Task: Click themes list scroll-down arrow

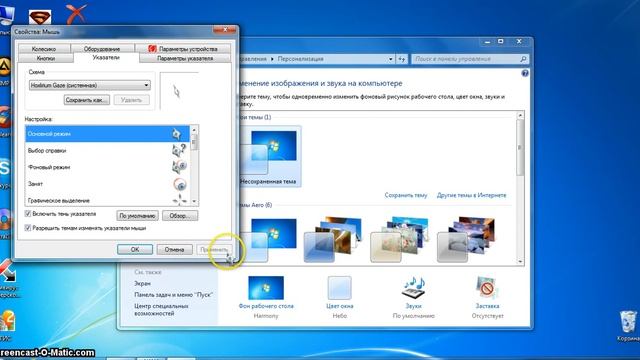Action: click(x=520, y=261)
